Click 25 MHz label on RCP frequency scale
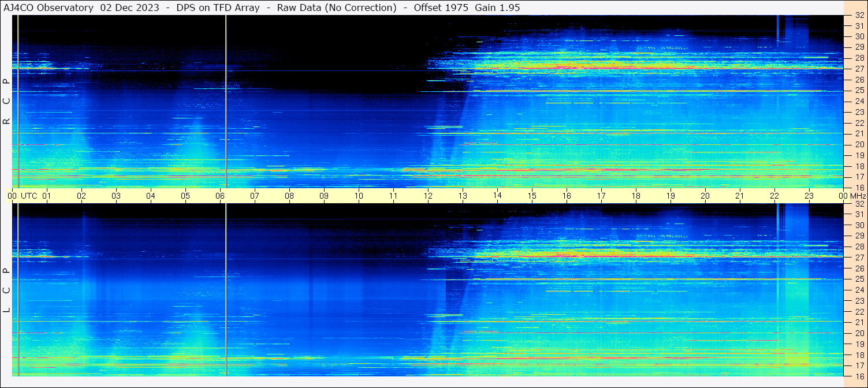Viewport: 868px width, 388px height. 859,91
